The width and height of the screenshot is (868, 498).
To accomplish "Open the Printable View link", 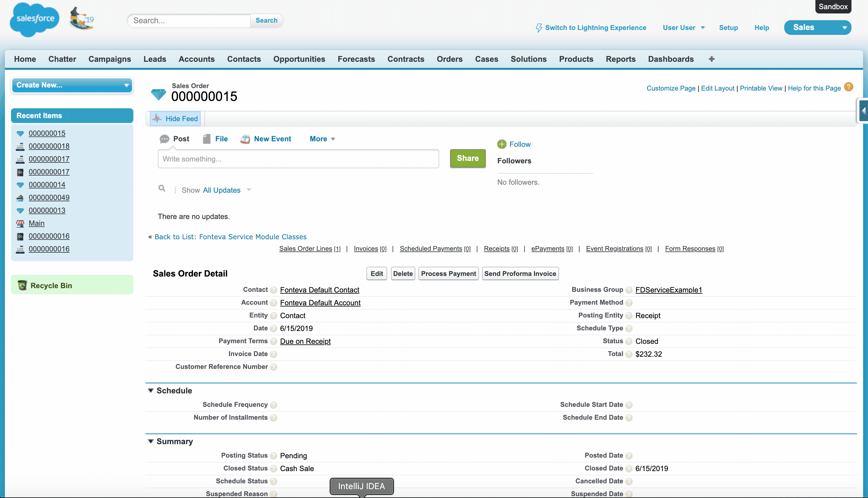I will (761, 88).
